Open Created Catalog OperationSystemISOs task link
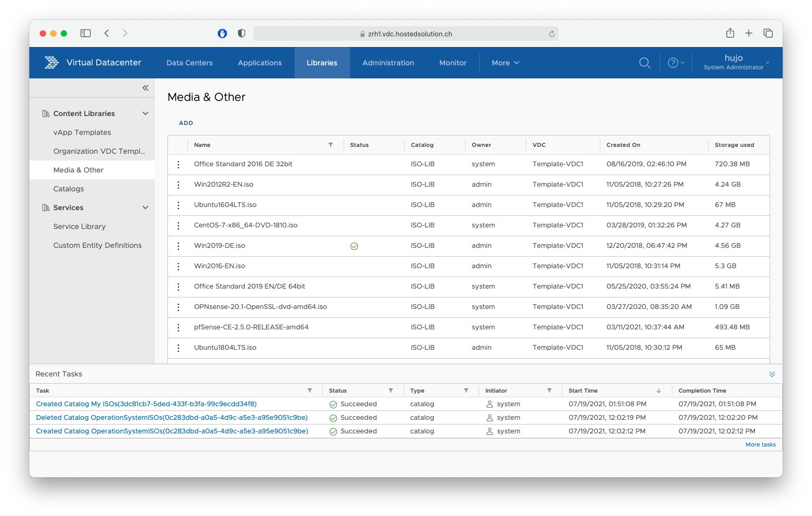The image size is (812, 516). click(172, 431)
